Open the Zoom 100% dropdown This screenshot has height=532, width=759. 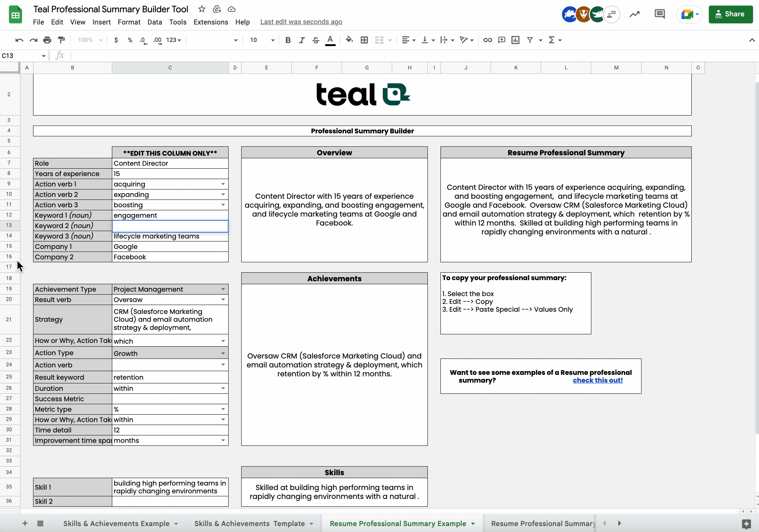90,40
